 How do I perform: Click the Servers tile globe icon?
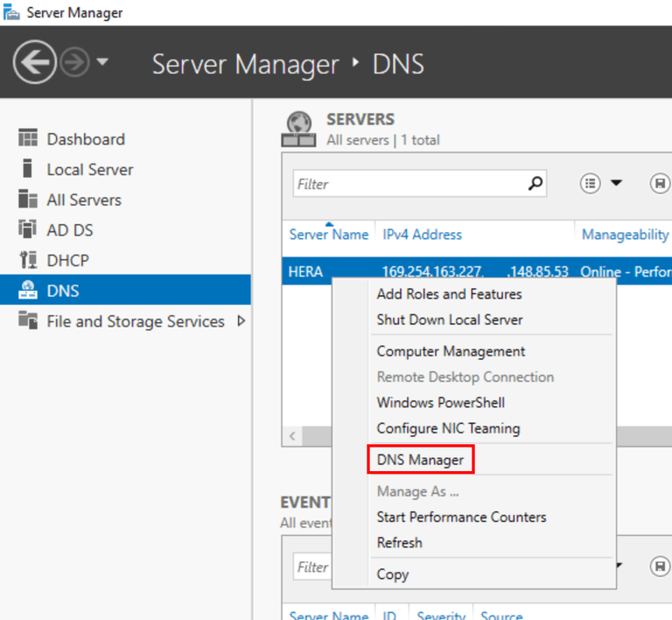coord(298,129)
